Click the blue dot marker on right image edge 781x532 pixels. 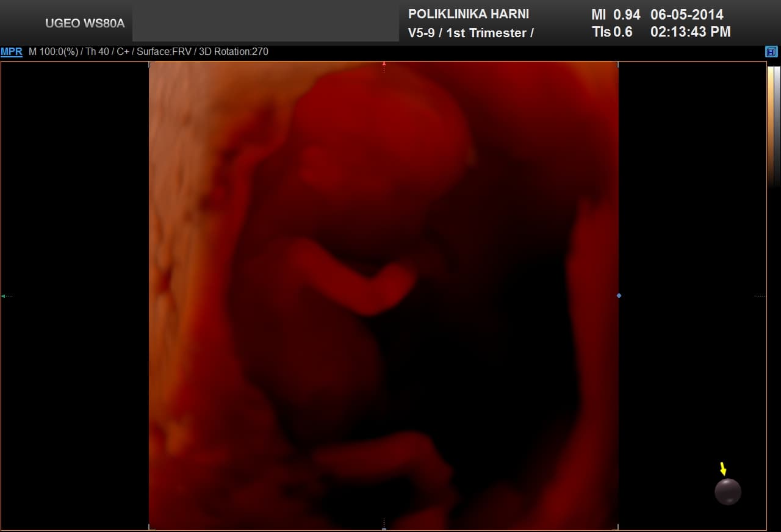click(619, 296)
